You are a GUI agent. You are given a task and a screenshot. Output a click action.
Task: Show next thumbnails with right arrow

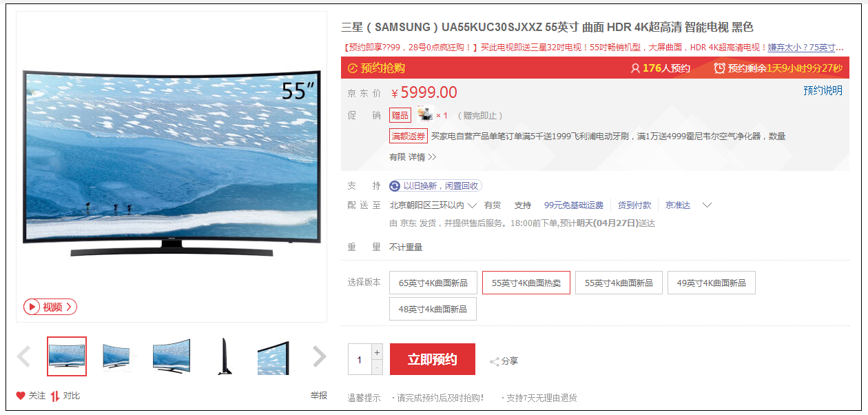319,356
